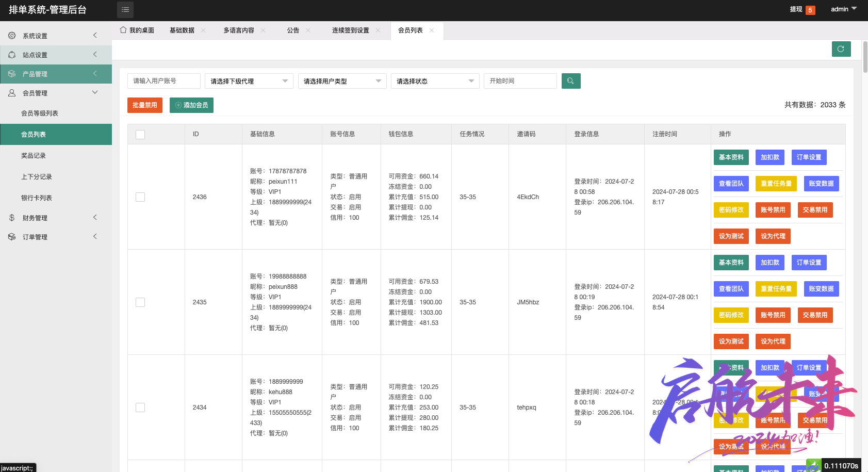Click the 系统设置 gear icon

click(x=12, y=36)
